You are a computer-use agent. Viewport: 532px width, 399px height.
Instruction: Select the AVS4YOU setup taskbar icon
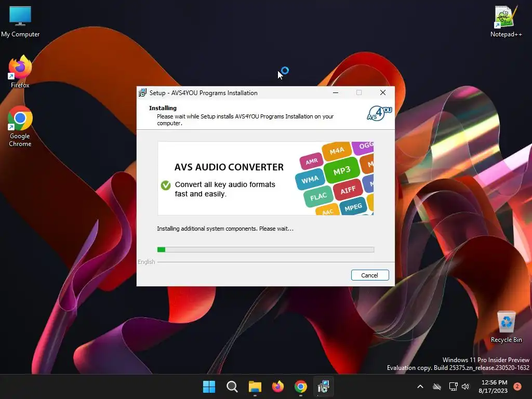point(324,387)
